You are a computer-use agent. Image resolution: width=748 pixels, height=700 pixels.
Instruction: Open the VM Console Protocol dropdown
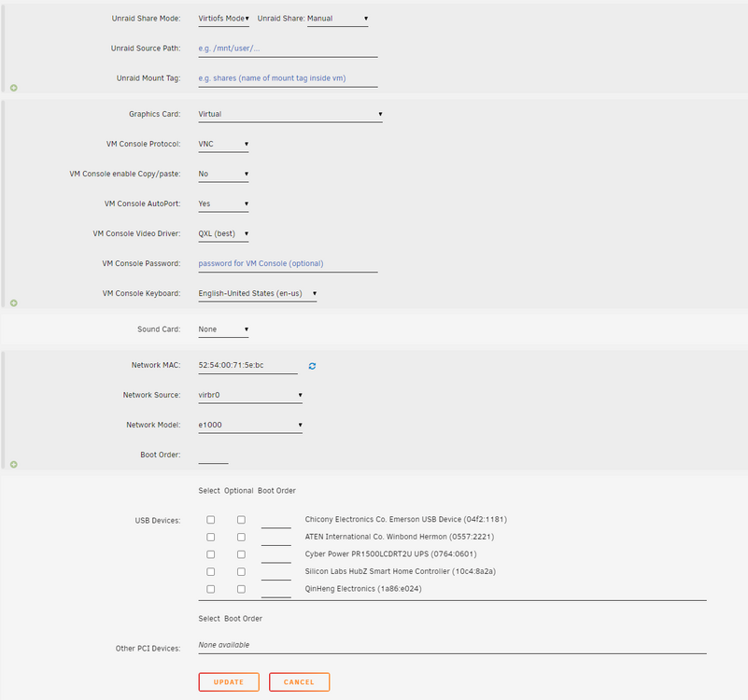[224, 144]
